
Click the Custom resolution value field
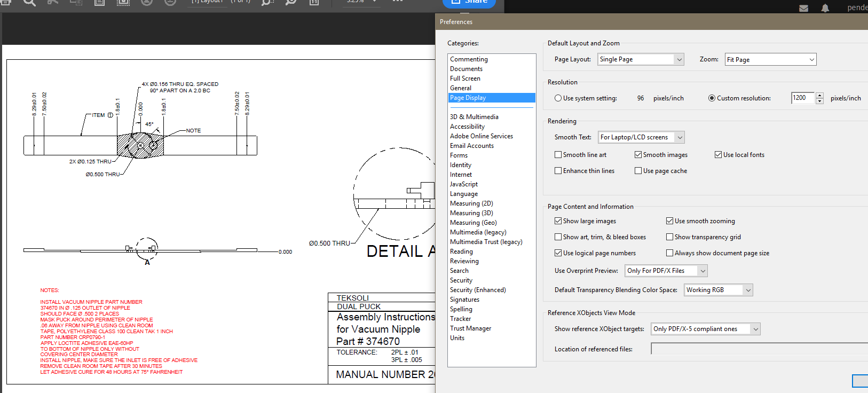(802, 98)
